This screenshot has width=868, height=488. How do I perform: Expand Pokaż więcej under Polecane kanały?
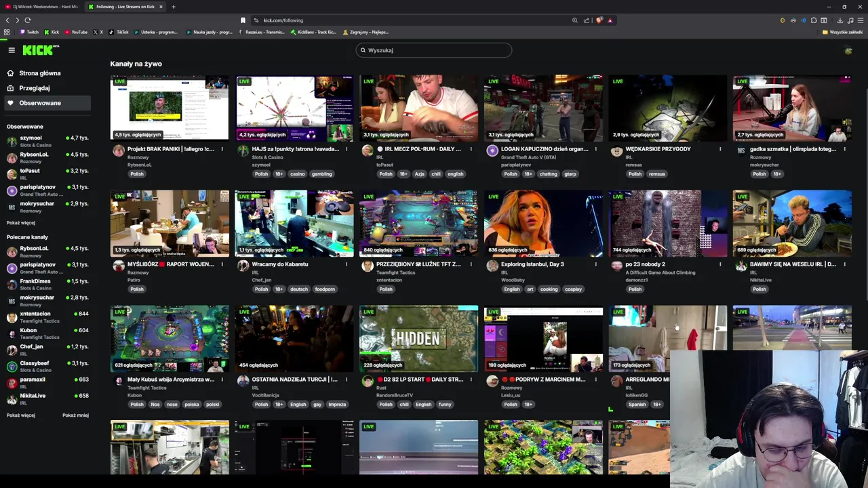[x=21, y=415]
